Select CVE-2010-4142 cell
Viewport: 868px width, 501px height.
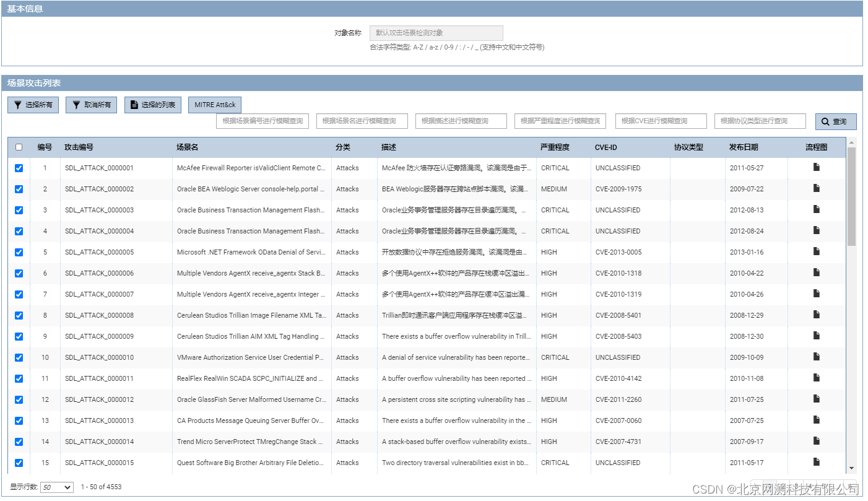tap(618, 378)
